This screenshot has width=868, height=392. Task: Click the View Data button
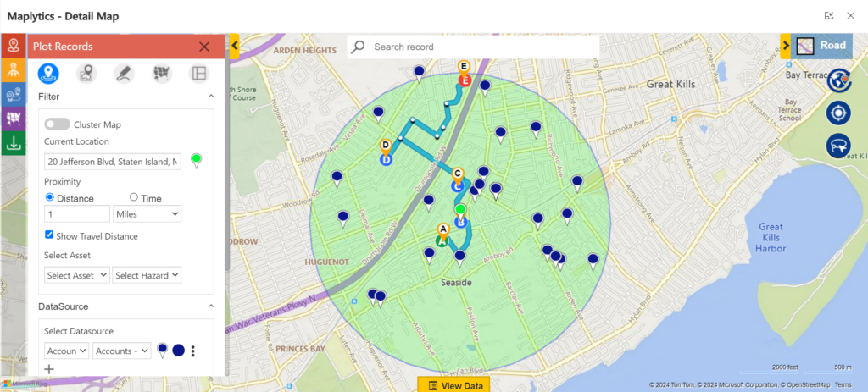tap(453, 385)
